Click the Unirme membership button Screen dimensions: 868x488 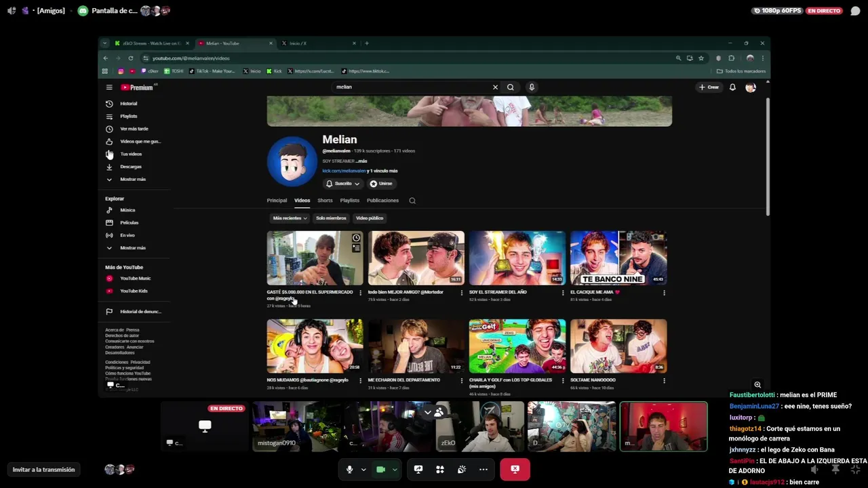(381, 184)
